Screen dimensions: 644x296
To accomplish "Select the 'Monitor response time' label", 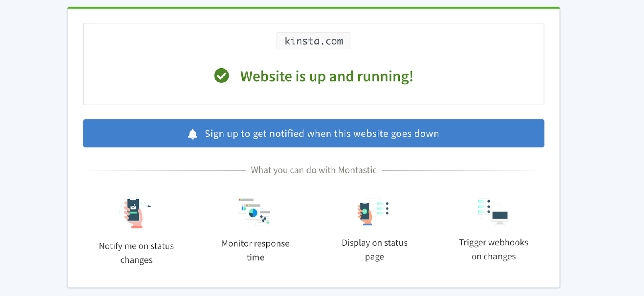I will point(255,250).
